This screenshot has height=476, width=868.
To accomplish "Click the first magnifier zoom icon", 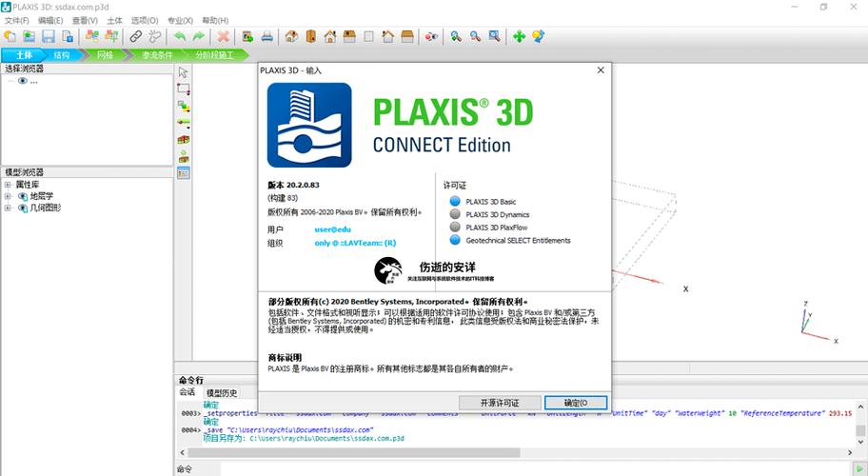I will 456,36.
